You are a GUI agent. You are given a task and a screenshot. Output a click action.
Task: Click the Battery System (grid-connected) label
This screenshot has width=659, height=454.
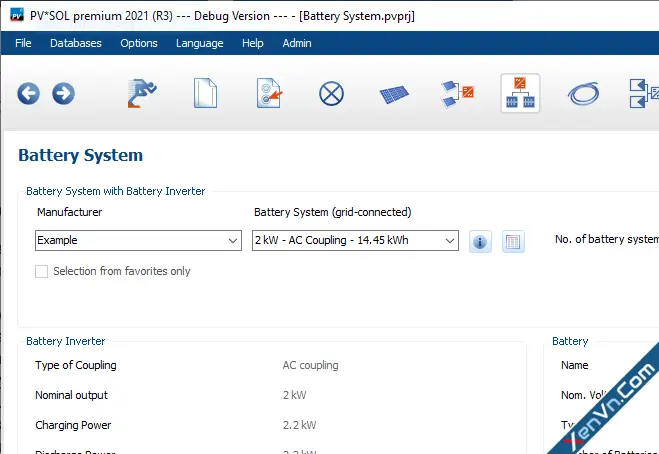click(332, 212)
